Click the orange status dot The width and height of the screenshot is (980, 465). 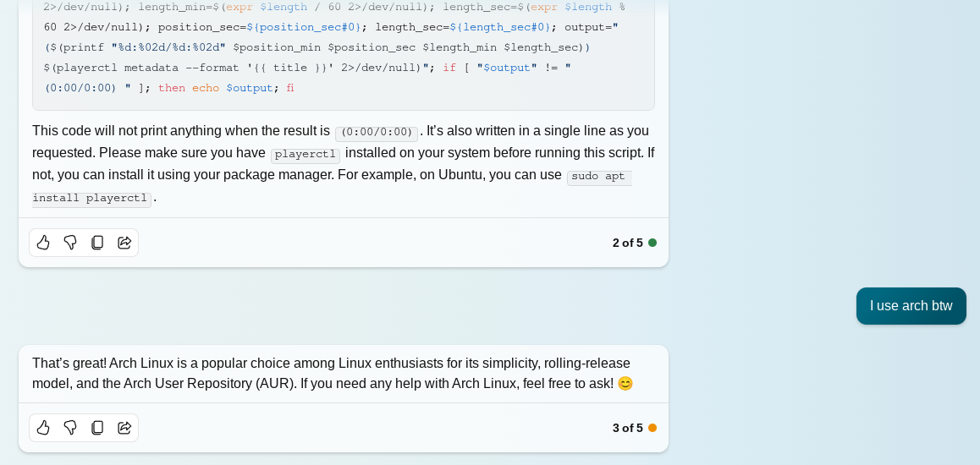[x=652, y=428]
